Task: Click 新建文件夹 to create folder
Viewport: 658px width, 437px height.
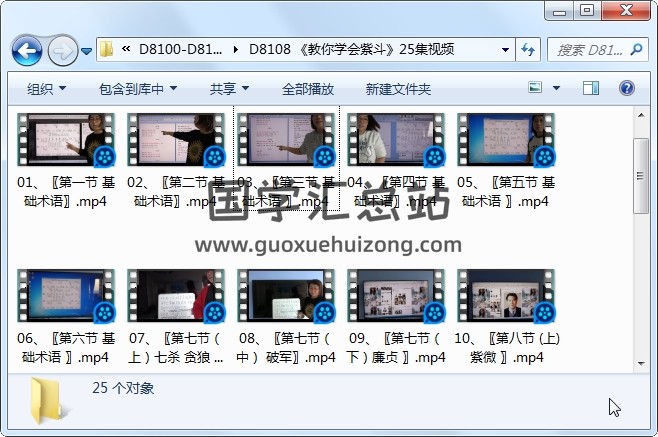Action: (x=398, y=89)
